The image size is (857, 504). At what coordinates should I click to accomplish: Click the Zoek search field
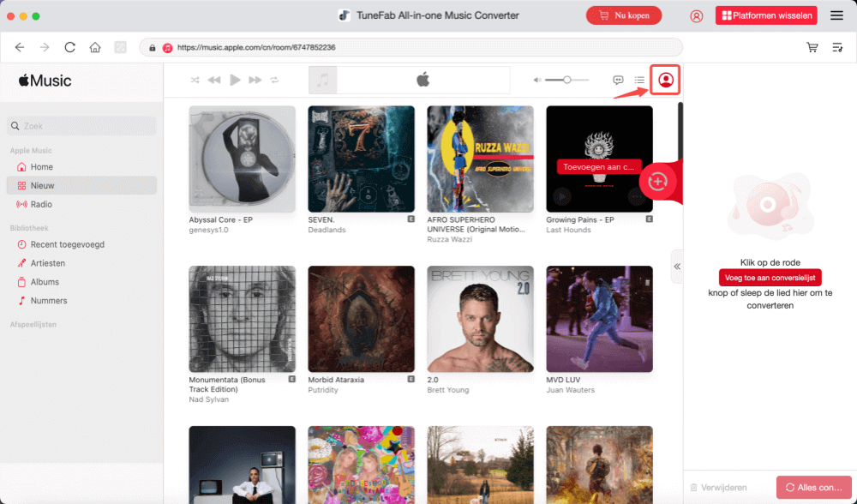pyautogui.click(x=82, y=126)
